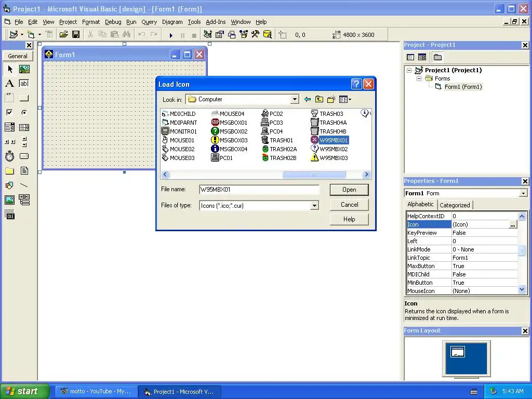Click the Help button in dialog
The width and height of the screenshot is (532, 399).
349,219
